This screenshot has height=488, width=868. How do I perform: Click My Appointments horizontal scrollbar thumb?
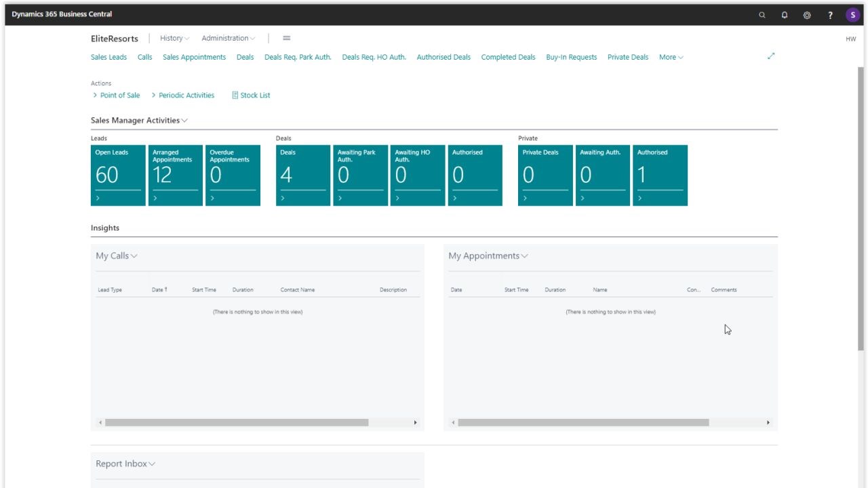point(583,423)
